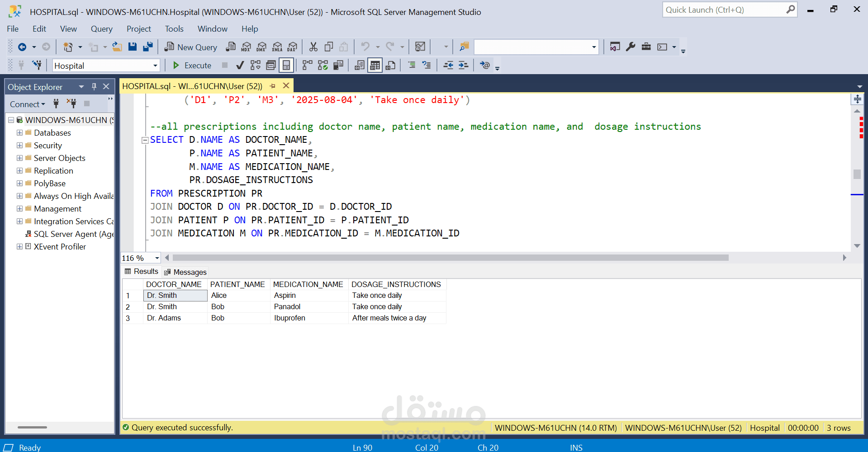Pin the HOSPITAL.sql tab
This screenshot has width=868, height=452.
[272, 86]
